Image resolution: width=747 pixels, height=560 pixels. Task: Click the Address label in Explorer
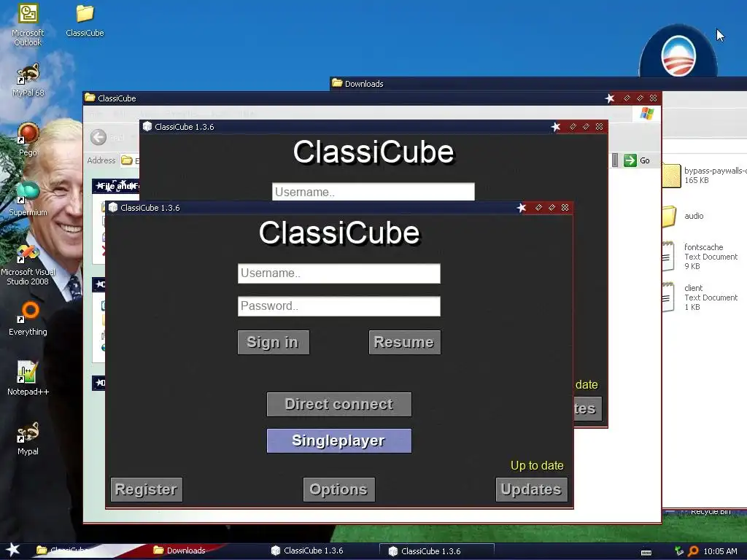[x=101, y=160]
